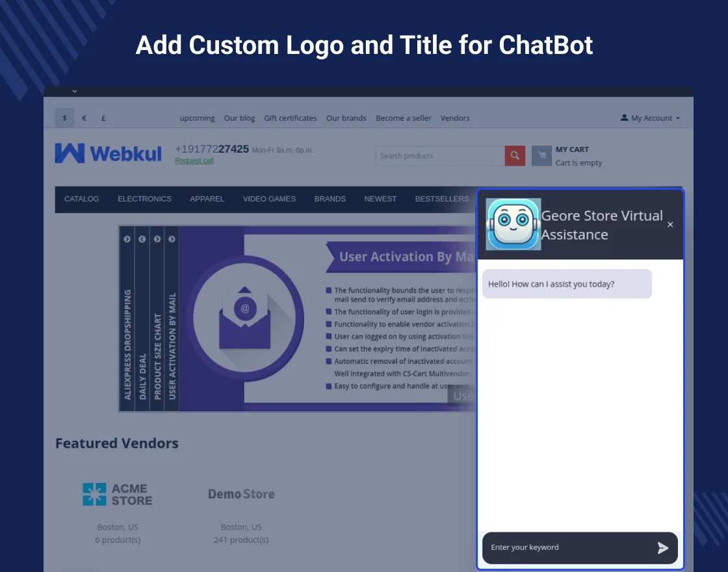Click the Become a seller link
The image size is (728, 572).
pyautogui.click(x=403, y=118)
